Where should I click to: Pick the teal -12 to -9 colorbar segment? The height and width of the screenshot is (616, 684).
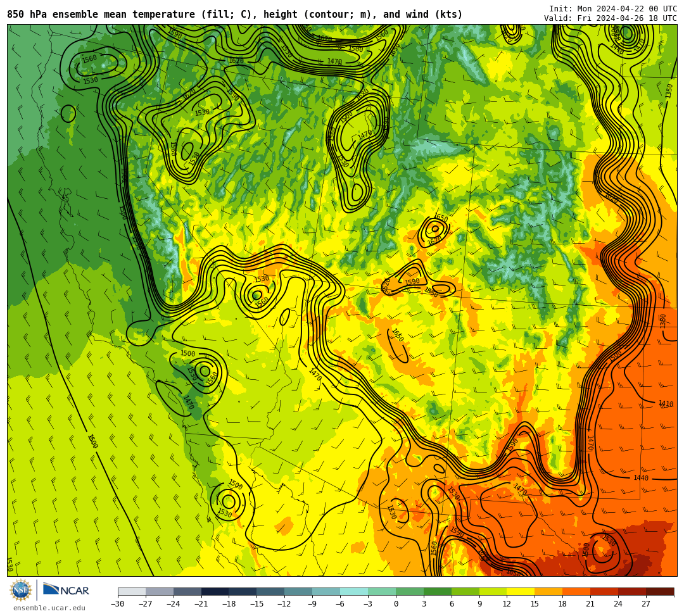click(x=298, y=591)
